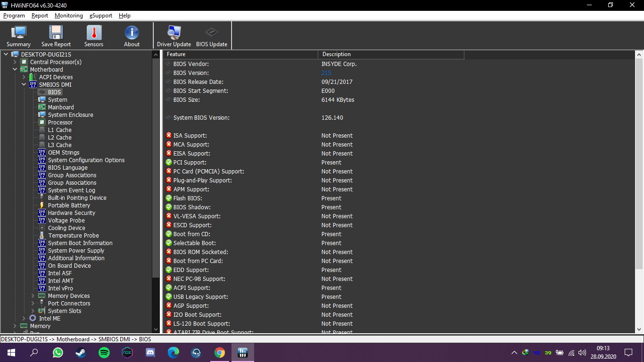
Task: Open the eSupport menu
Action: [x=101, y=16]
